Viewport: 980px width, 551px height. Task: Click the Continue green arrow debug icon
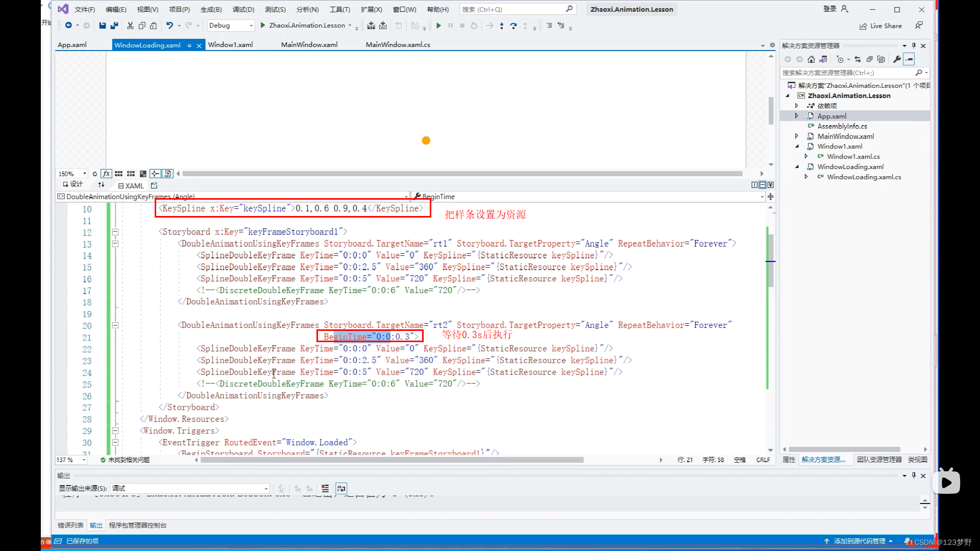pyautogui.click(x=438, y=26)
